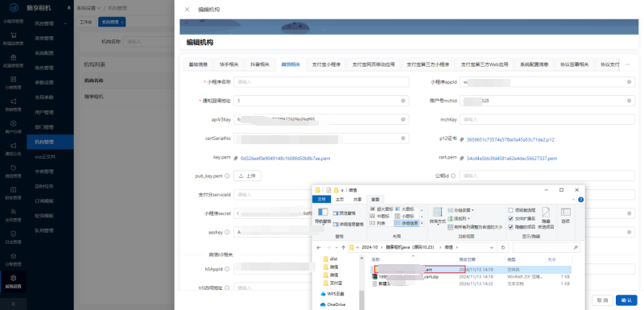
Task: Clear the 通知回调地址 field
Action: pyautogui.click(x=403, y=101)
